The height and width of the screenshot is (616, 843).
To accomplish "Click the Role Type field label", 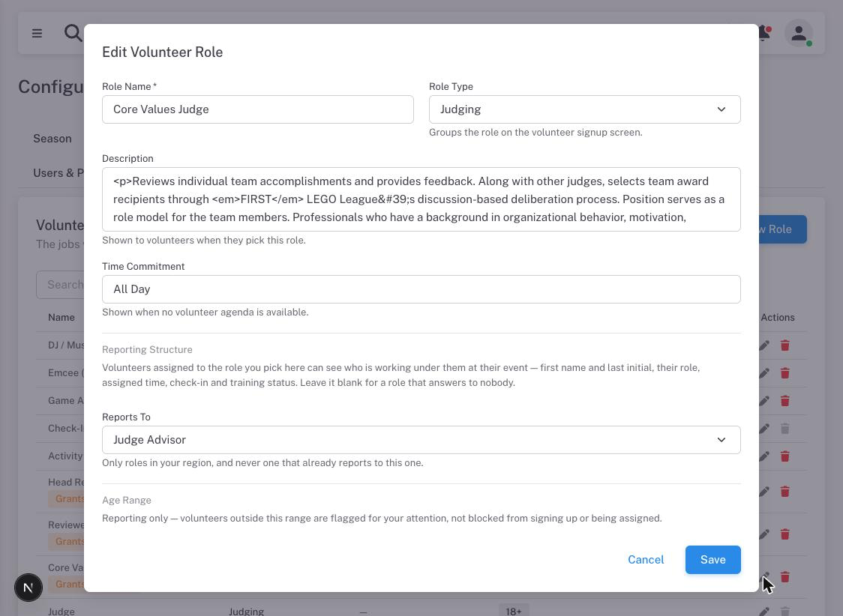I will 451,86.
